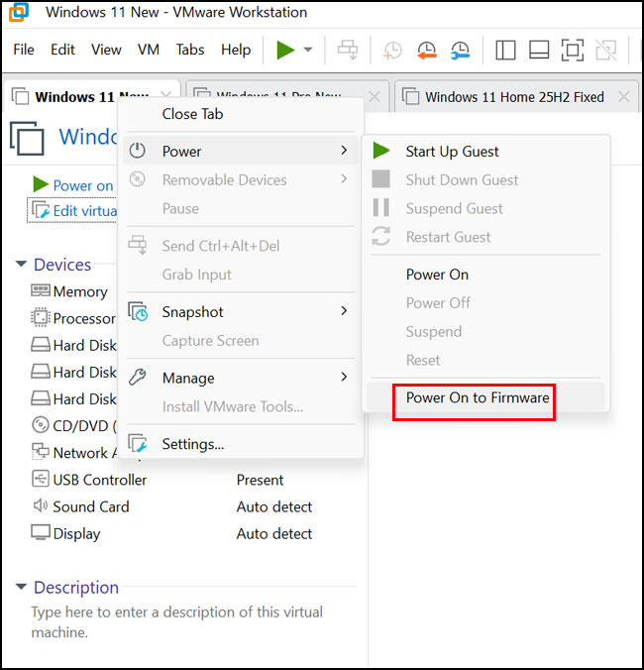Click the Present value for USB Controller
644x670 pixels.
click(260, 480)
